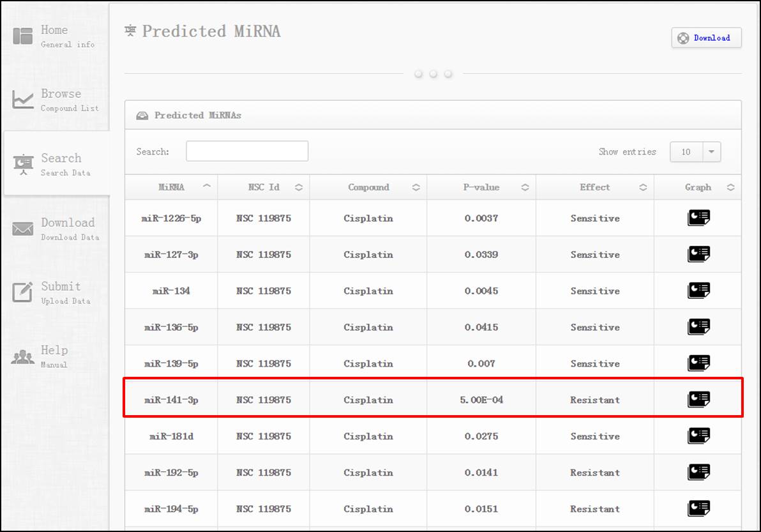Open graph for miR-136-5p row

click(698, 327)
